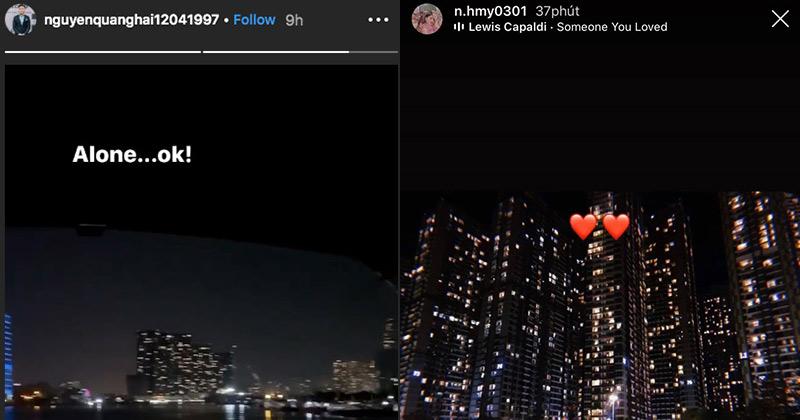Close the n.hmy0301 story with X
This screenshot has height=420, width=800.
point(780,19)
